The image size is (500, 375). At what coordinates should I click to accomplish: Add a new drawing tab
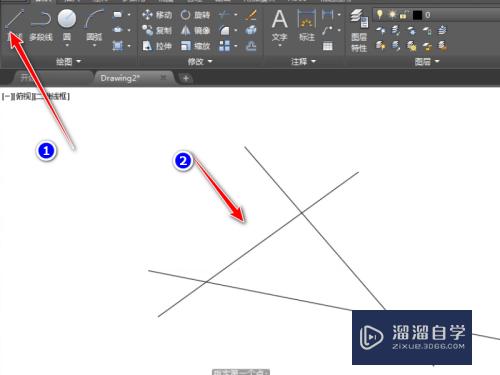point(186,78)
